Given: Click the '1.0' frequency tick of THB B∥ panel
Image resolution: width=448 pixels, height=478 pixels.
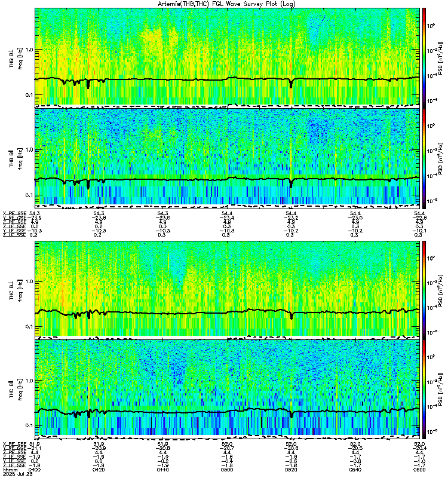Looking at the screenshot, I should (x=29, y=150).
